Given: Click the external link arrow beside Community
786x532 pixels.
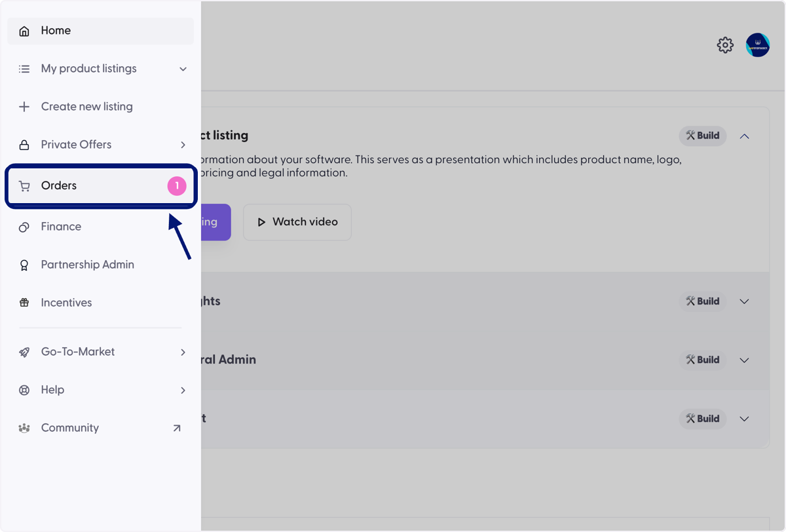Looking at the screenshot, I should click(x=177, y=428).
